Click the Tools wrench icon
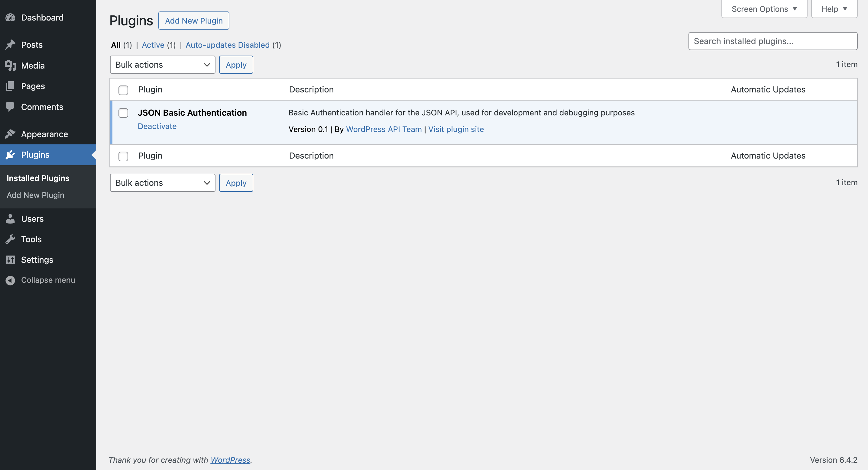 click(11, 239)
